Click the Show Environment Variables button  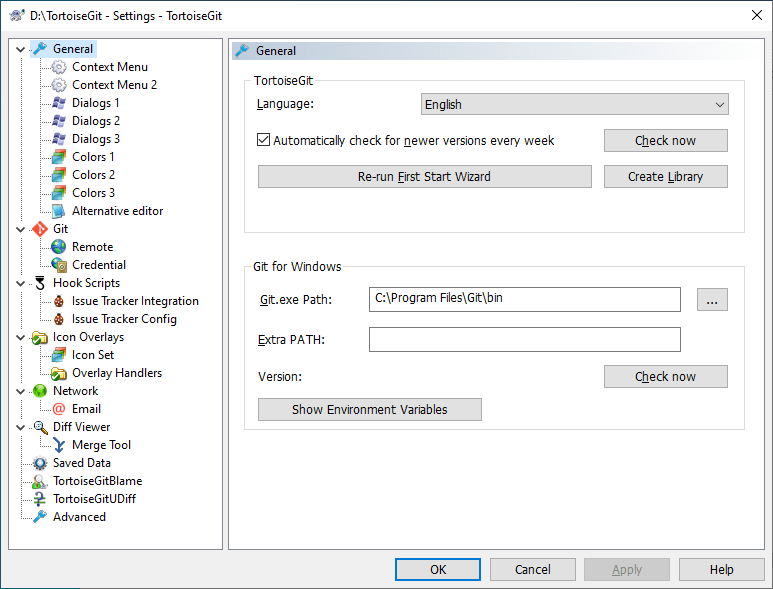coord(369,410)
